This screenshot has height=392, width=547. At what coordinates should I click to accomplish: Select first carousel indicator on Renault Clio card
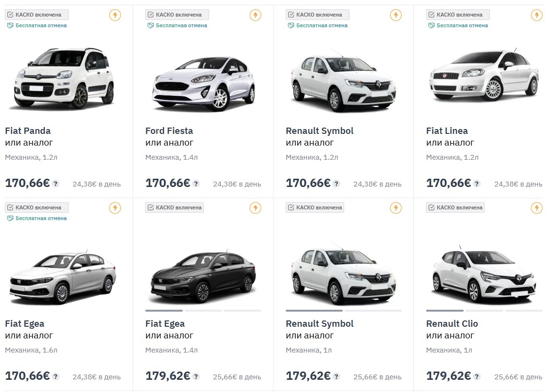(445, 310)
